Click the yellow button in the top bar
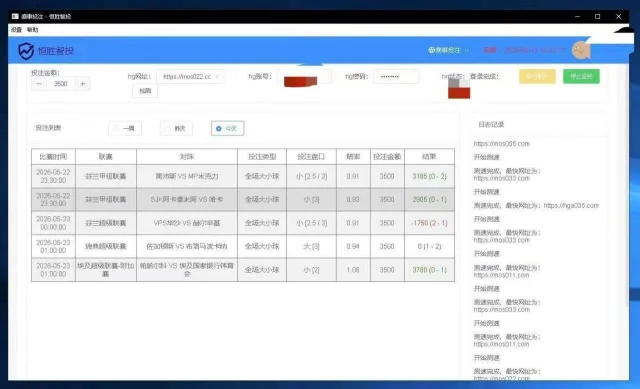 [x=537, y=76]
